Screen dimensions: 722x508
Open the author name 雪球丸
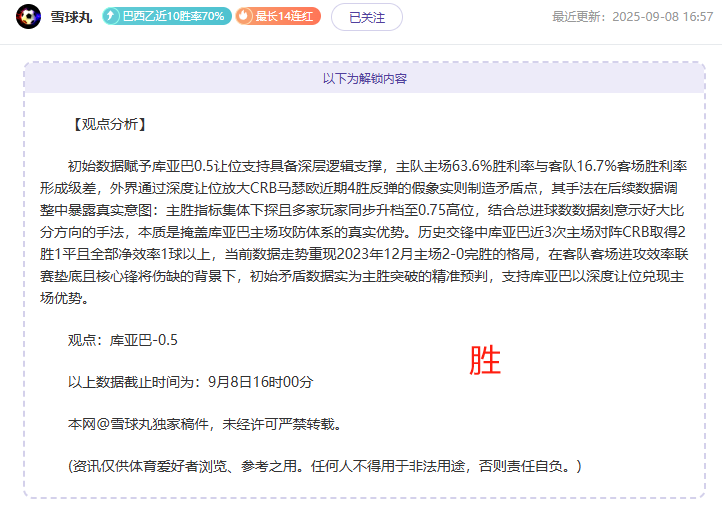(71, 17)
